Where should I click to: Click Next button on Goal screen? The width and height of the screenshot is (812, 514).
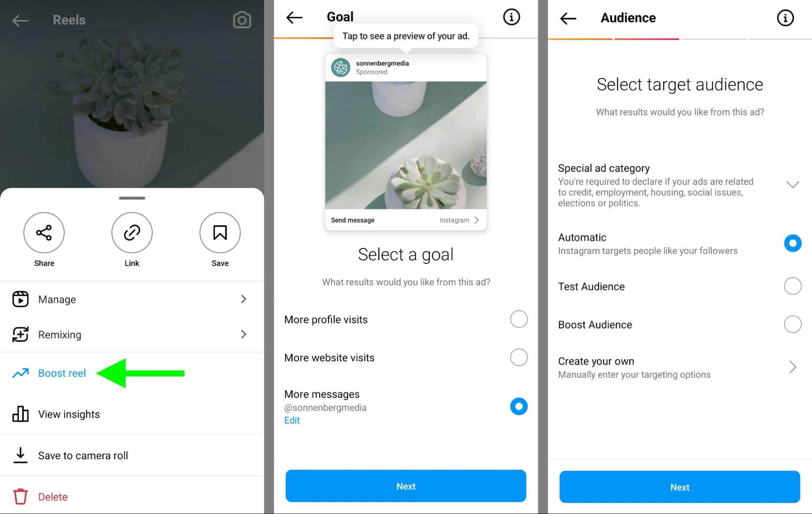(x=405, y=486)
